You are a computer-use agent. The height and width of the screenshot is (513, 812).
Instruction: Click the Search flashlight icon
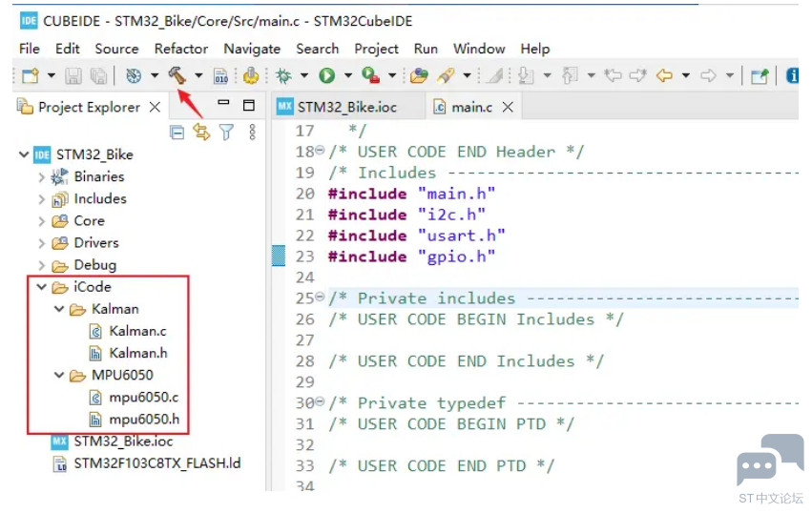pyautogui.click(x=446, y=75)
